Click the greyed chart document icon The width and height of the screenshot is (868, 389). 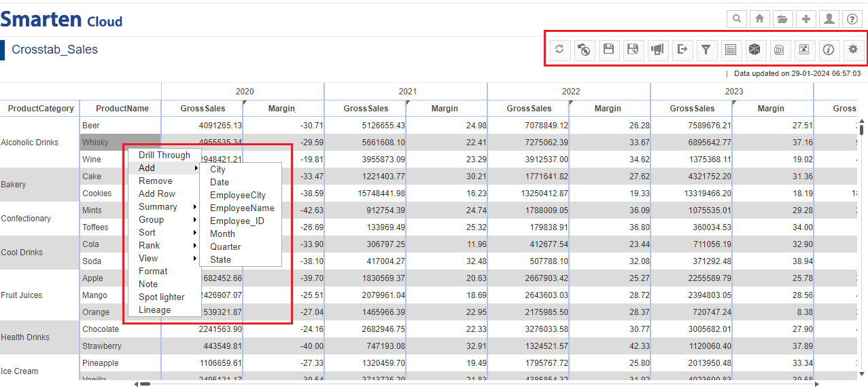[x=780, y=49]
